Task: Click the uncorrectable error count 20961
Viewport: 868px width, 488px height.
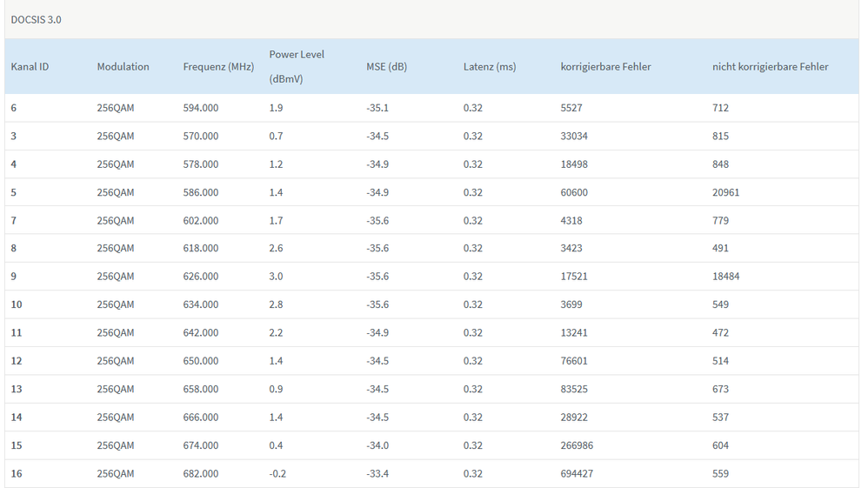Action: 725,192
